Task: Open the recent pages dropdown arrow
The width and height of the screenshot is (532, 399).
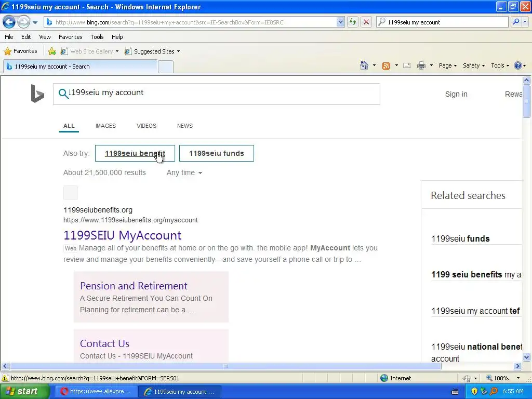Action: (35, 22)
